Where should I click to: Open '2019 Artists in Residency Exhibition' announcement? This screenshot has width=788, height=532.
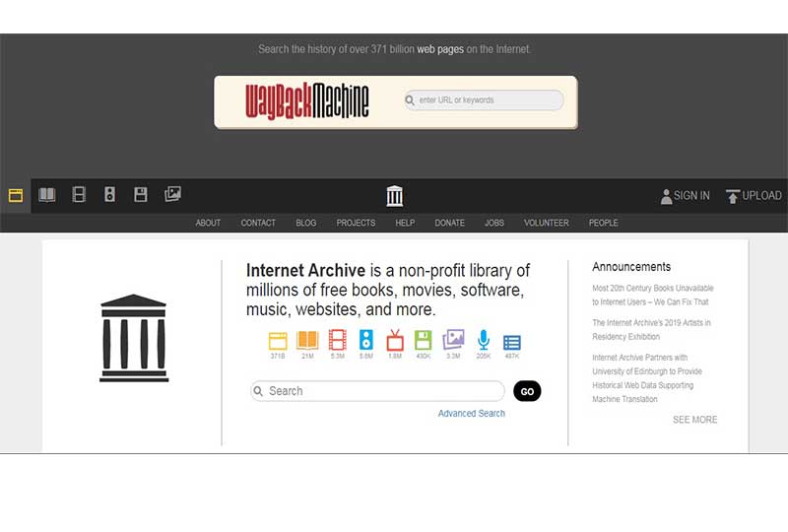click(x=651, y=330)
